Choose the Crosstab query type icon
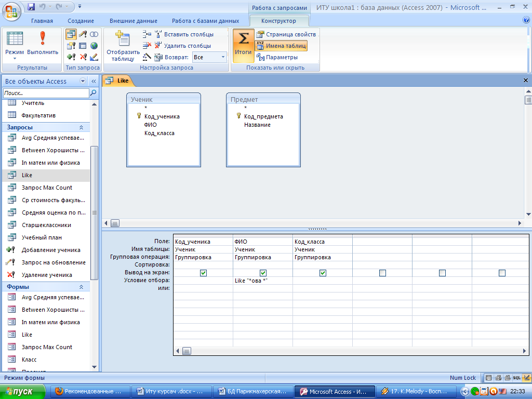This screenshot has width=532, height=399. click(83, 46)
